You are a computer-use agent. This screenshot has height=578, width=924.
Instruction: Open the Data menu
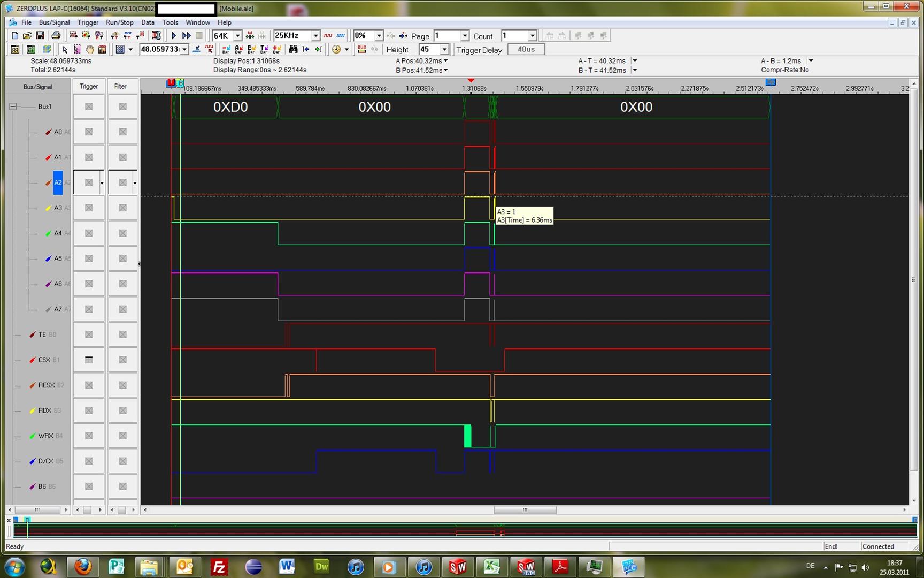click(148, 22)
